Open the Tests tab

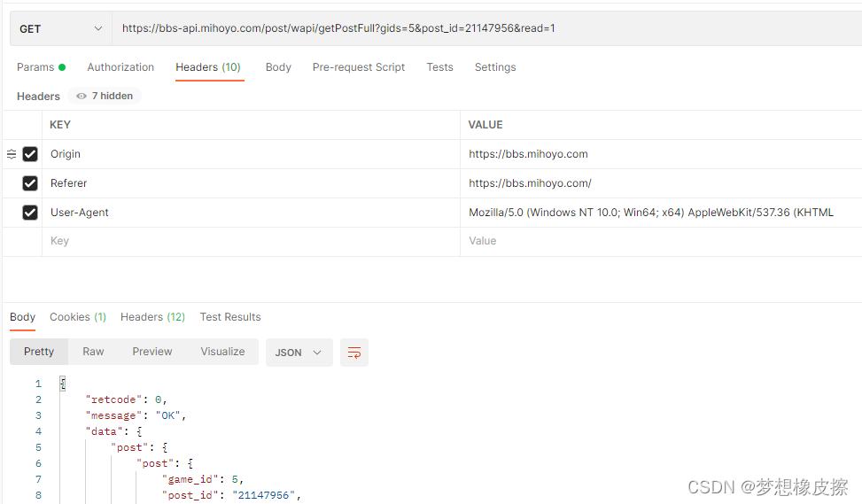439,67
